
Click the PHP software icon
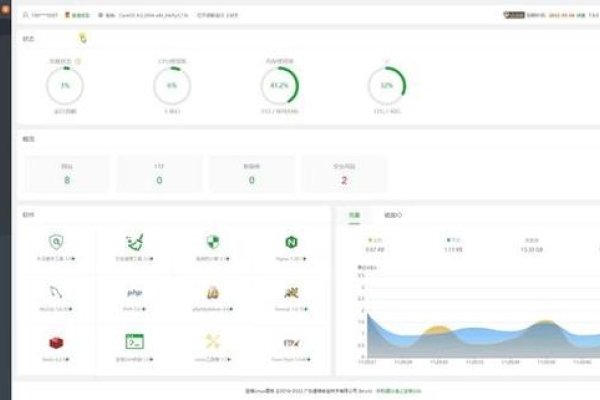(x=134, y=292)
